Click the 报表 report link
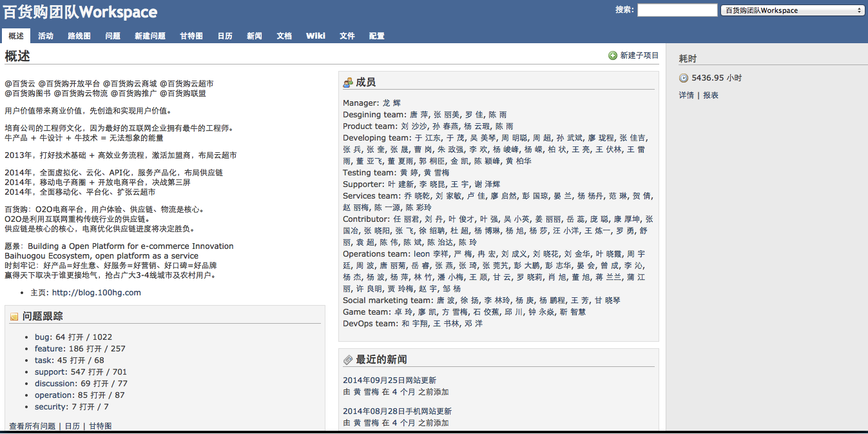The image size is (868, 434). [x=711, y=95]
